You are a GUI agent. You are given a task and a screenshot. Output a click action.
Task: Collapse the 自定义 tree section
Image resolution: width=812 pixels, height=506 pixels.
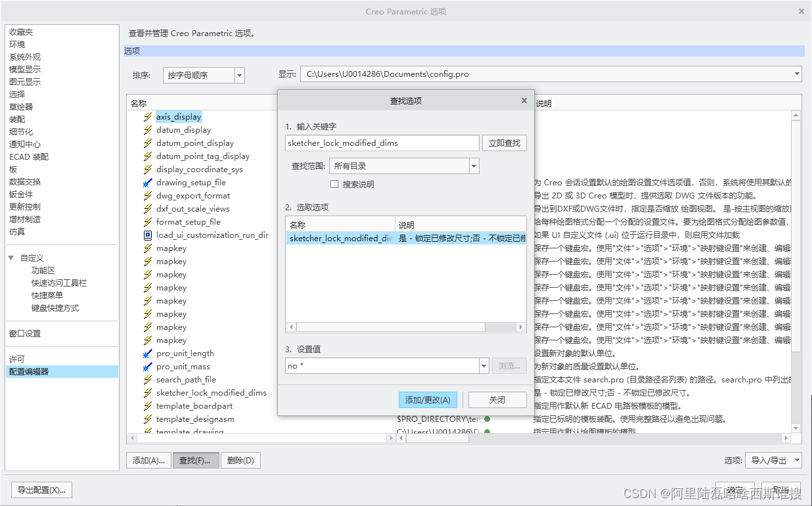click(11, 258)
